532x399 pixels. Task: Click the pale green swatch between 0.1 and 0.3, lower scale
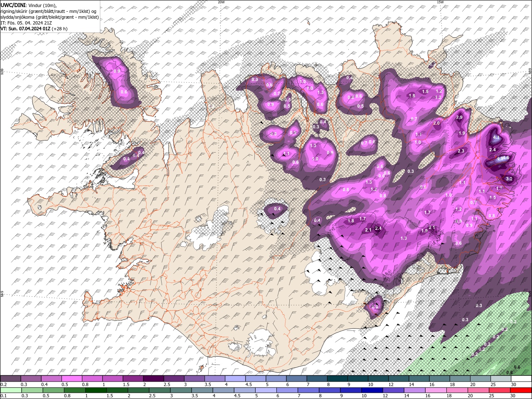pos(11,390)
